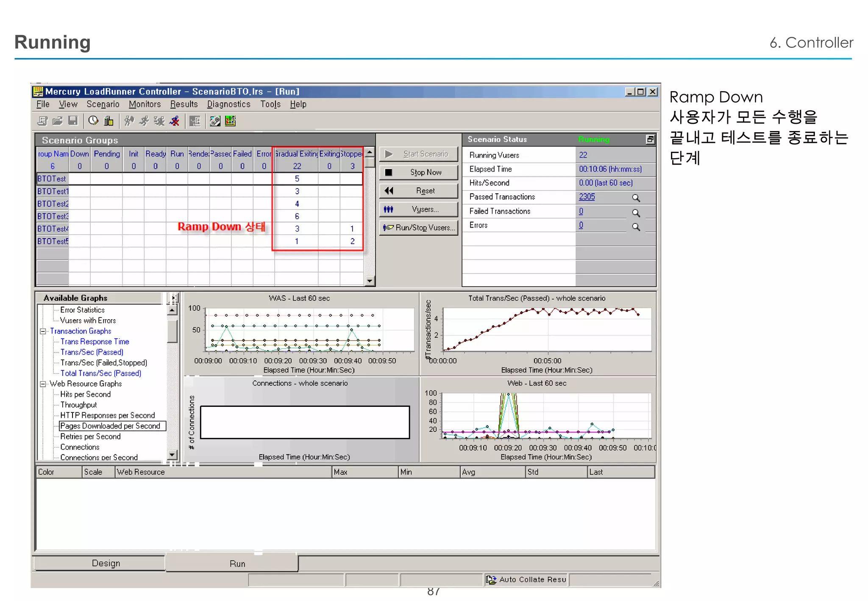Click the stop vusers running-man icon
868x601 pixels.
coord(174,121)
